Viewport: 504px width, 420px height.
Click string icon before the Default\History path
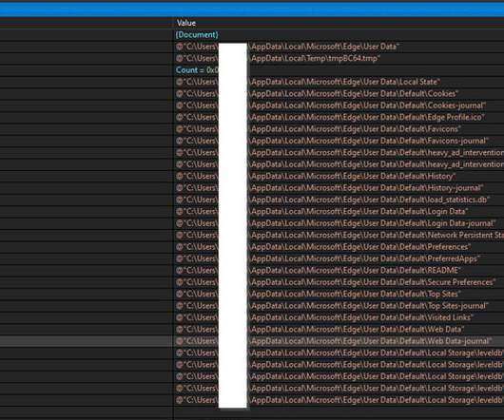tap(180, 177)
